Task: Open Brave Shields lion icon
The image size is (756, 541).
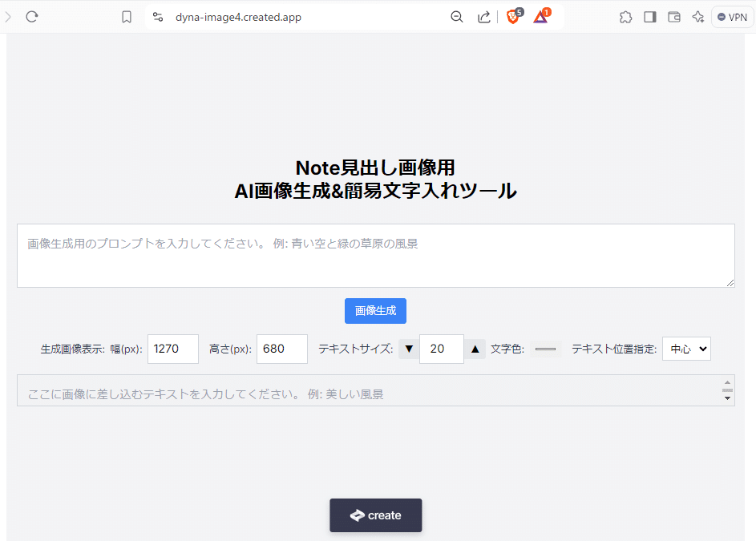Action: pos(514,16)
